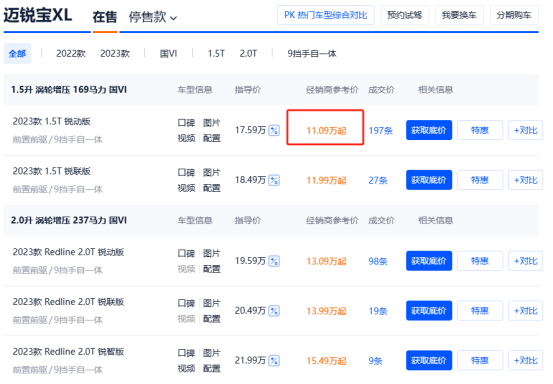Open 图片 for 1.5T 锐动版
553x384 pixels.
[x=212, y=123]
